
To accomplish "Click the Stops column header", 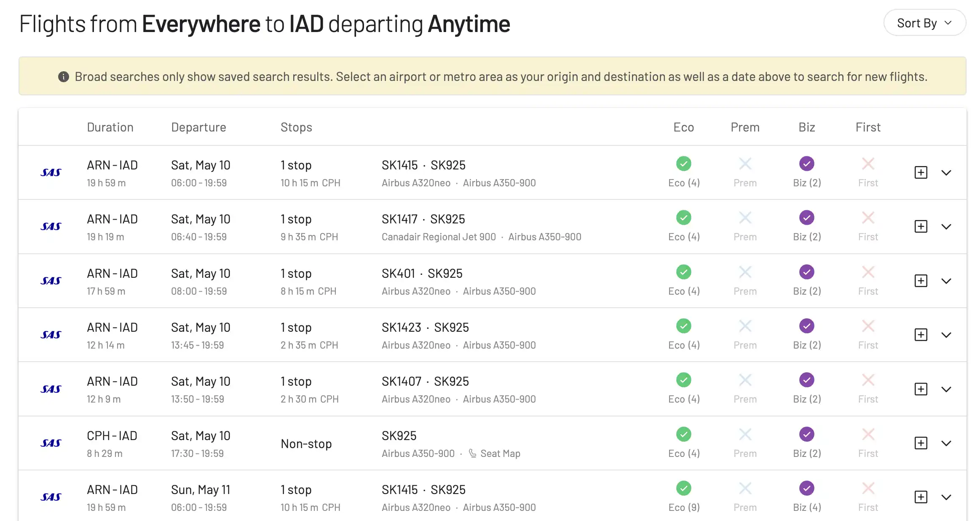I will 296,127.
